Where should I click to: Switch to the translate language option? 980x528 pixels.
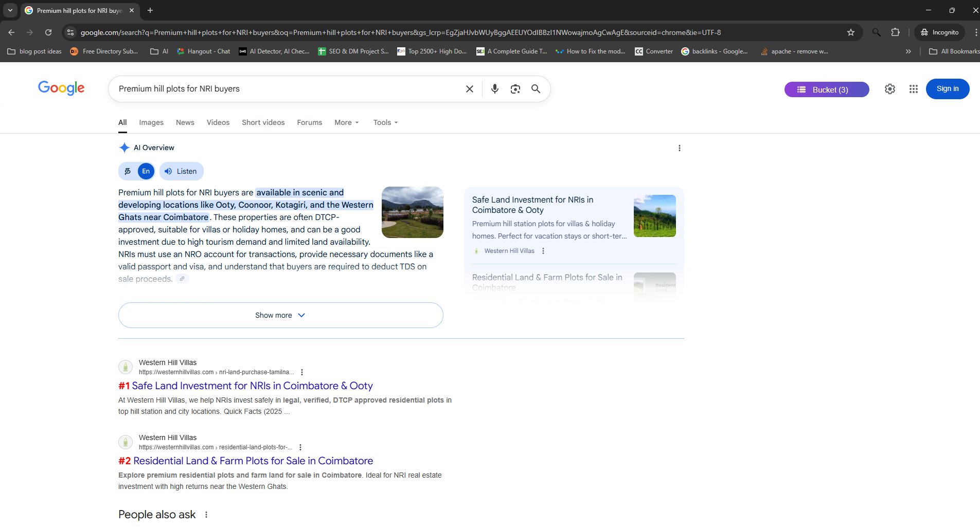click(x=128, y=171)
